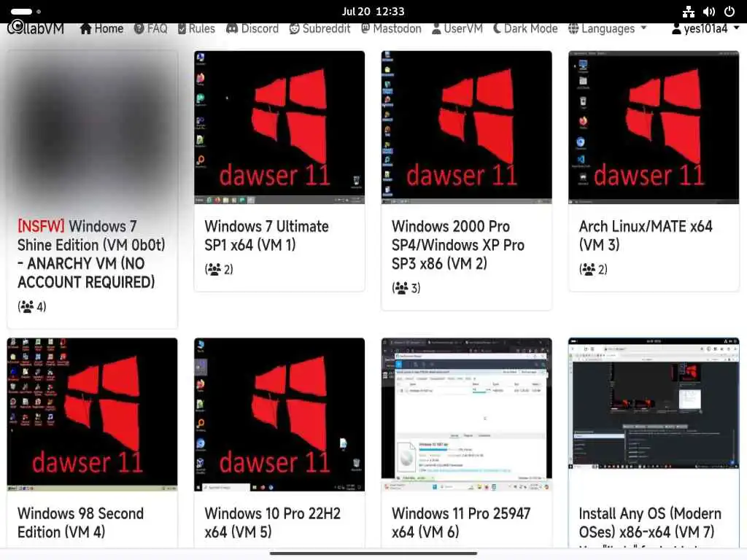747x560 pixels.
Task: Click the CollabVM logo
Action: pos(36,28)
